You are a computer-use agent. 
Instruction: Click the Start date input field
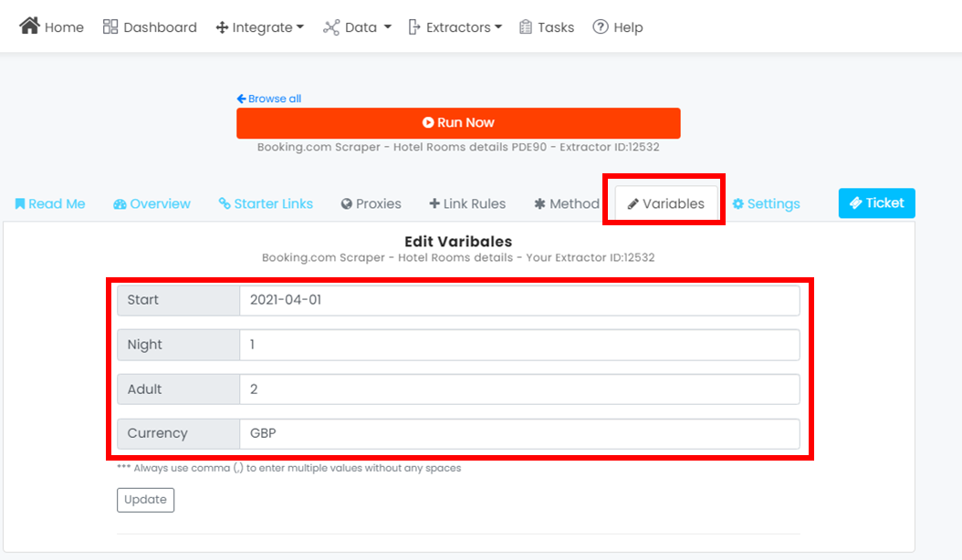[x=519, y=300]
